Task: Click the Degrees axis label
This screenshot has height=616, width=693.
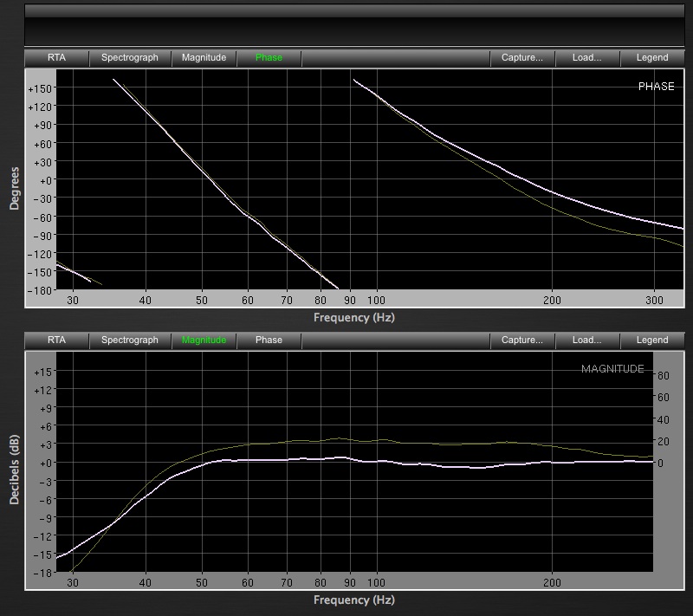Action: [15, 188]
